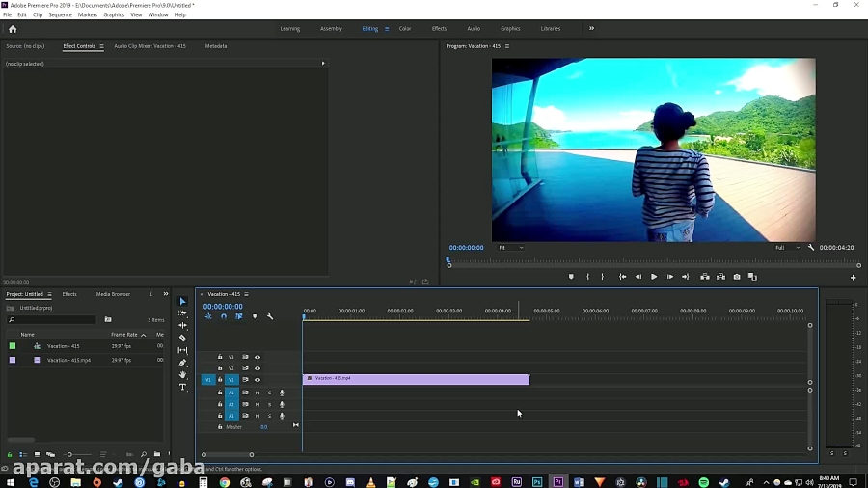This screenshot has width=868, height=488.
Task: Step forward one frame
Action: (670, 277)
